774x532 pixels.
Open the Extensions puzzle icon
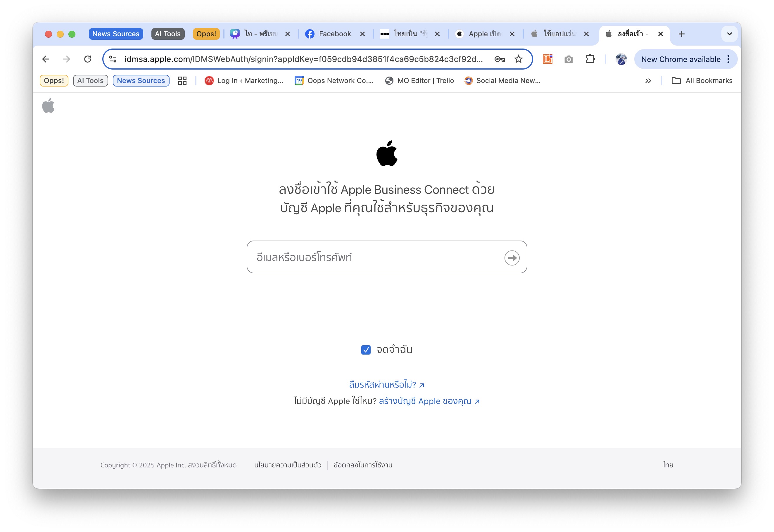tap(590, 59)
